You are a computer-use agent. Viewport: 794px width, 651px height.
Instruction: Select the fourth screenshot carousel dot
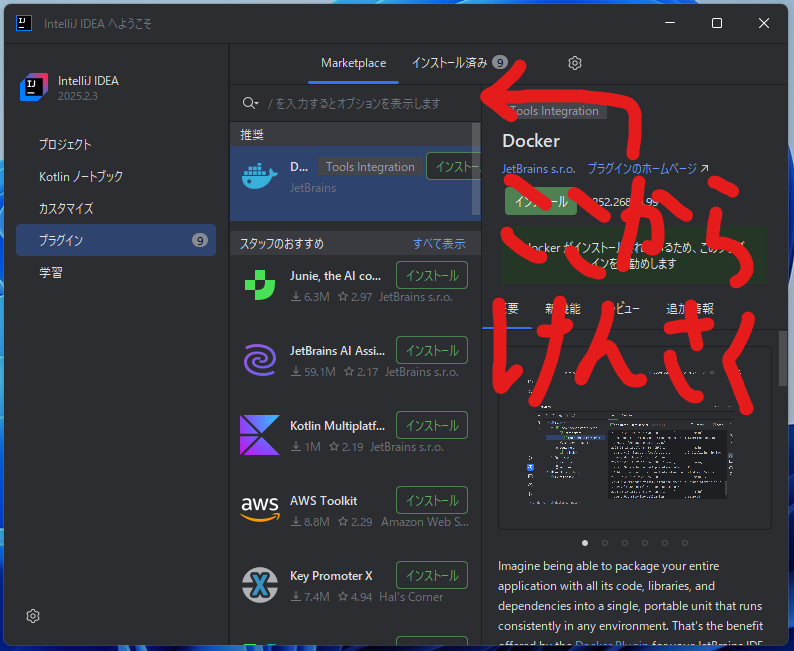tap(645, 543)
